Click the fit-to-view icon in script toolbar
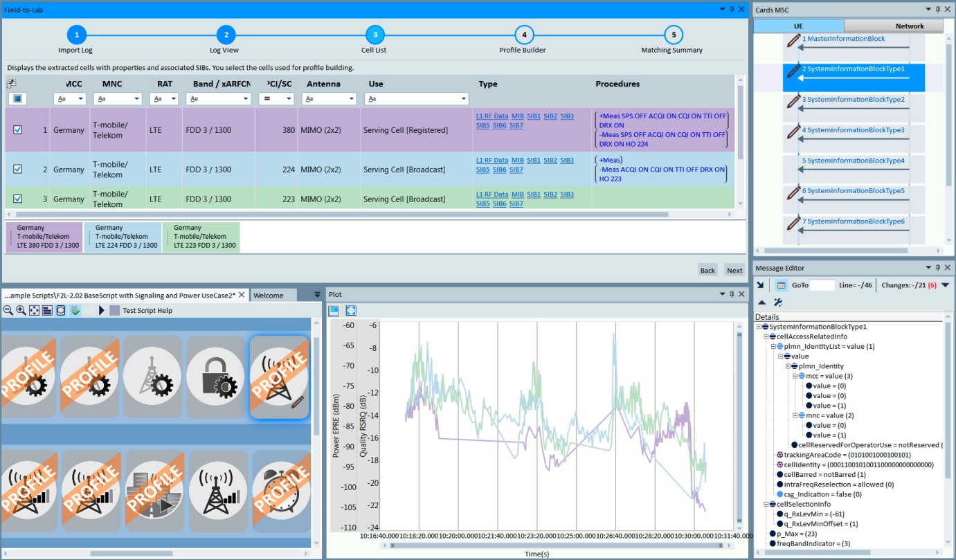Image resolution: width=956 pixels, height=560 pixels. 34,311
